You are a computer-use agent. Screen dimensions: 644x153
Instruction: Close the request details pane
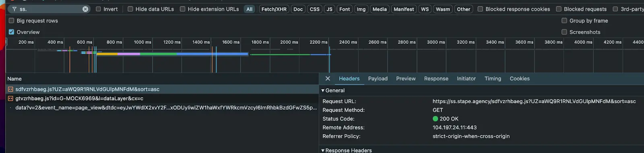pos(328,79)
